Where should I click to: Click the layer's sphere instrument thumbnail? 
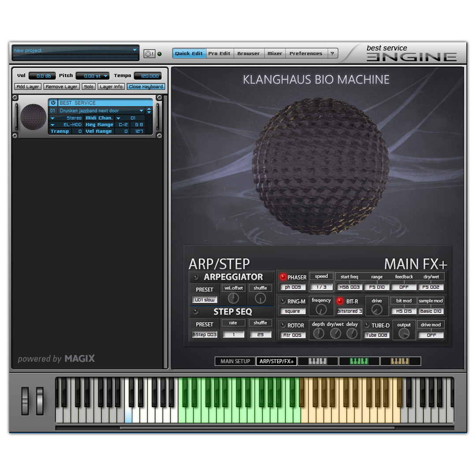click(33, 117)
